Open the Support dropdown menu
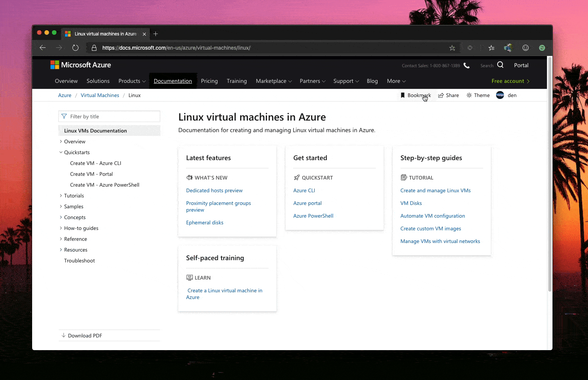Image resolution: width=588 pixels, height=380 pixels. coord(346,81)
